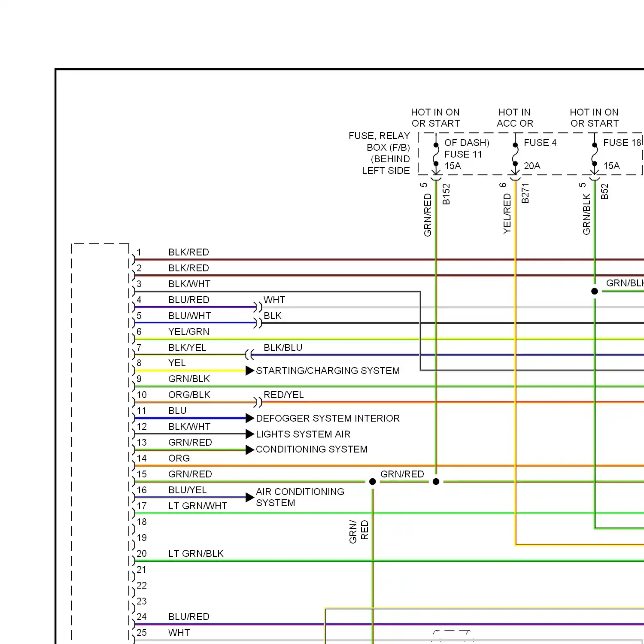
Task: Click pin 3 BLK/WHT wire label
Action: pos(189,284)
